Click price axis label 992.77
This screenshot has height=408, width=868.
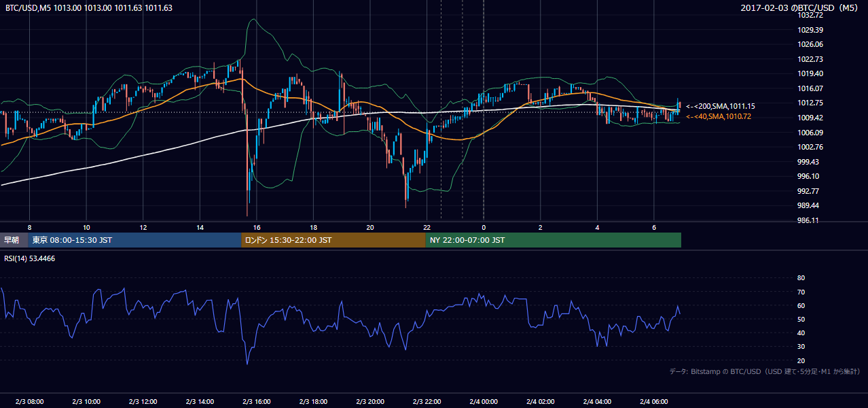click(808, 191)
